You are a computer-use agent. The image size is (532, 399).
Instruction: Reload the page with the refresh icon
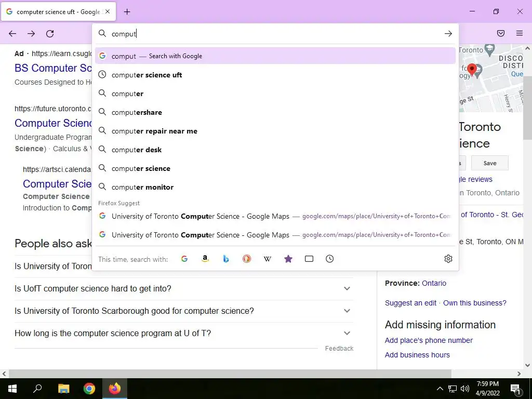pyautogui.click(x=50, y=34)
